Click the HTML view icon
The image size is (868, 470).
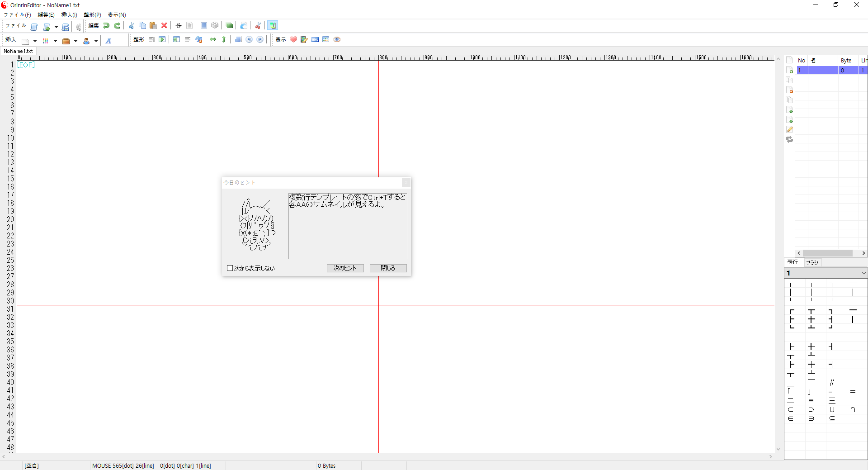click(315, 40)
